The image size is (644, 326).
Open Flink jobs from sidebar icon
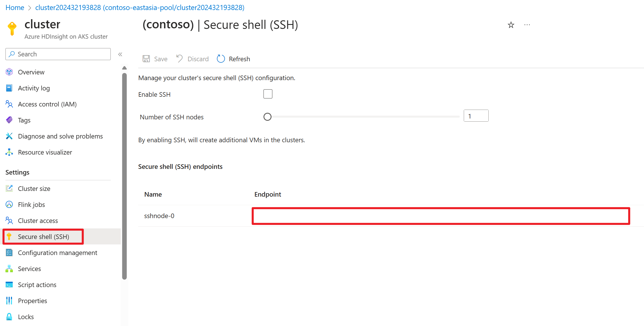pyautogui.click(x=9, y=205)
